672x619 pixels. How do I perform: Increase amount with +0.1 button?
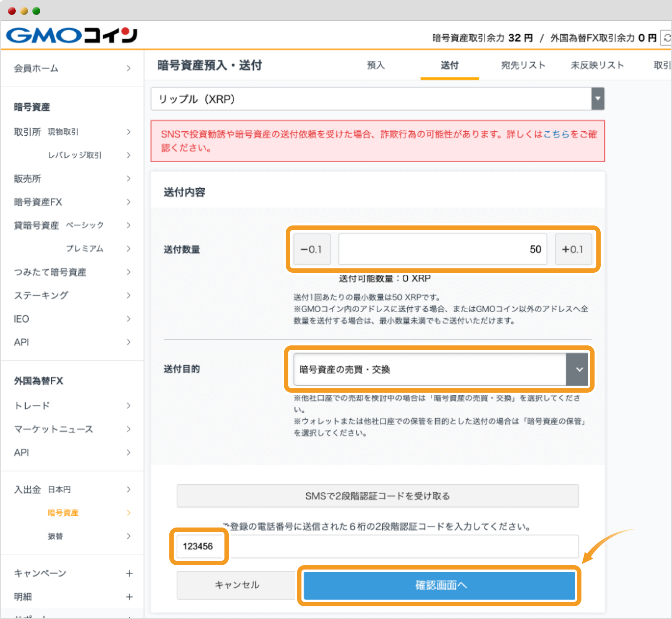(573, 249)
